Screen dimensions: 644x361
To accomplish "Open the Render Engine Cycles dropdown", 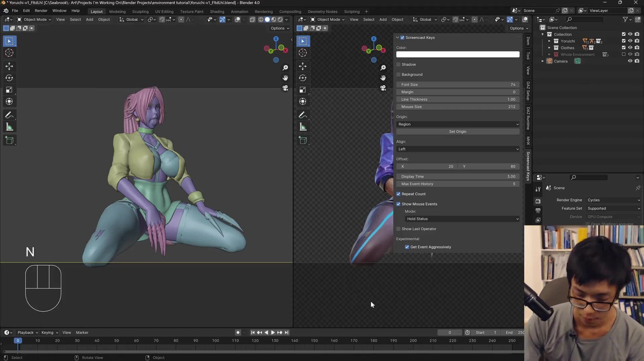I will [613, 200].
